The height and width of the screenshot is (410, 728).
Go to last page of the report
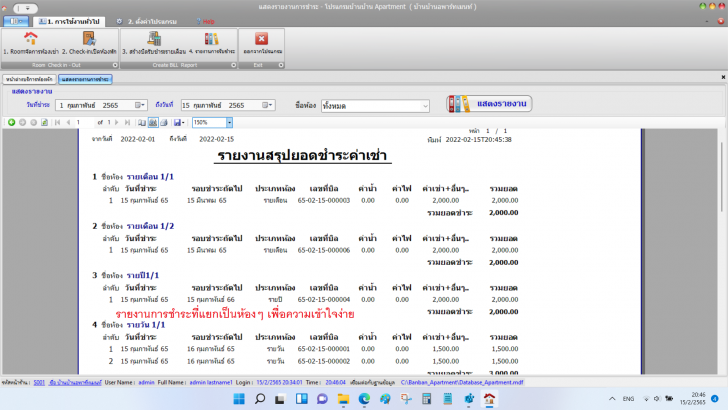[x=127, y=122]
